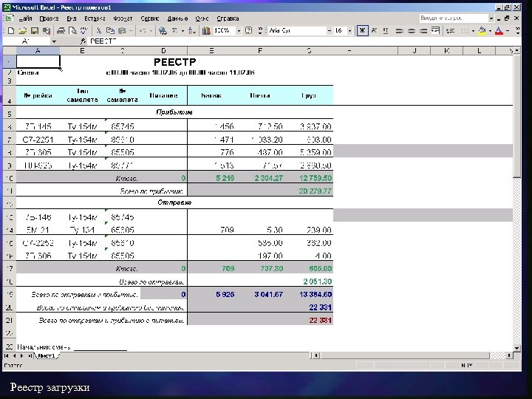
Task: Click the РЕЕСТР title cell
Action: (174, 62)
